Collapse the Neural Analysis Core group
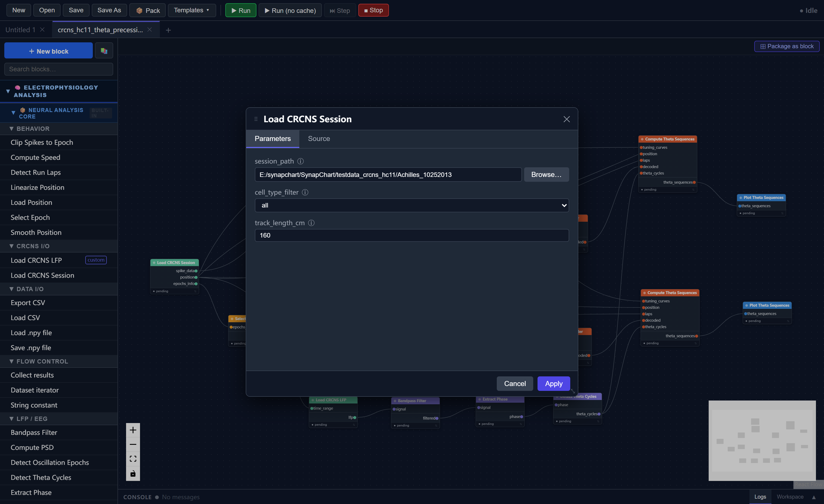The image size is (824, 504). (x=13, y=113)
